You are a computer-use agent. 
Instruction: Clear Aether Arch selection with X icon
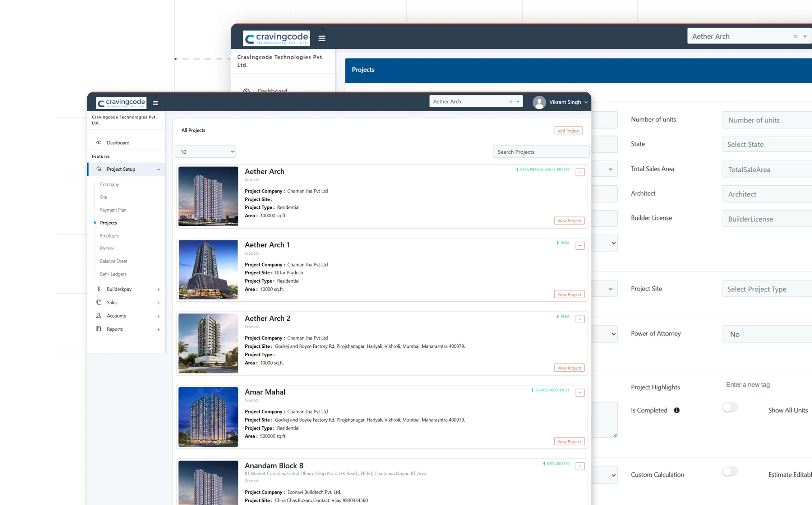[x=511, y=102]
